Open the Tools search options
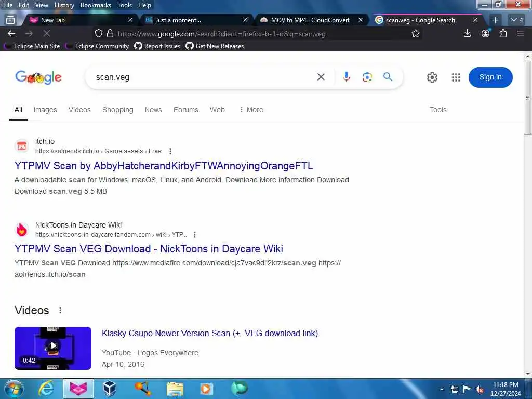Viewport: 532px width, 399px height. tap(438, 110)
